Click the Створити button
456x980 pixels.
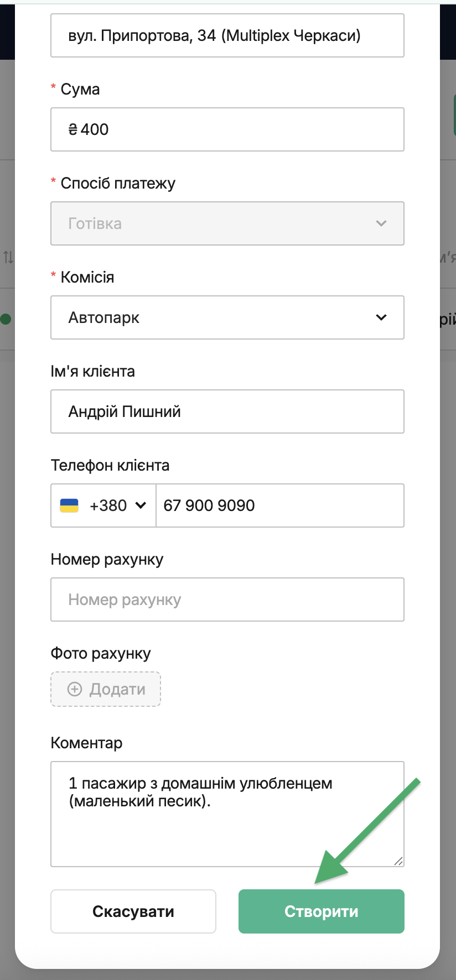click(x=322, y=911)
